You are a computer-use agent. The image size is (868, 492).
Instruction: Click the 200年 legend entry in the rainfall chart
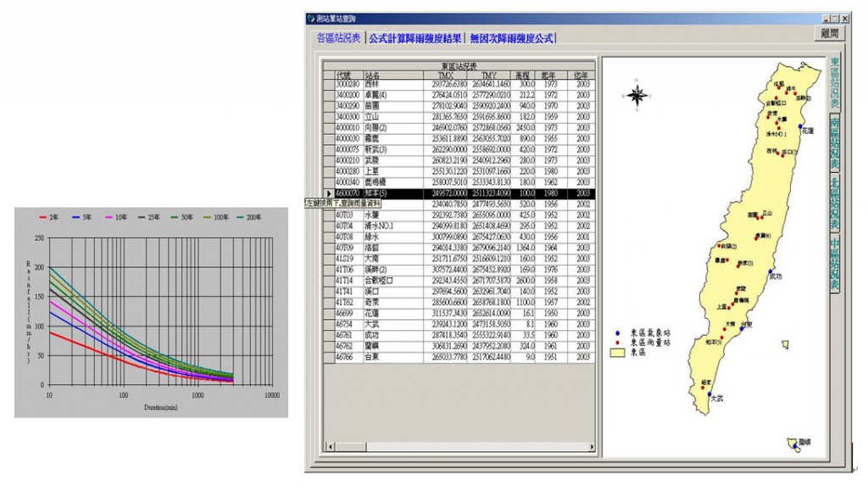(249, 218)
